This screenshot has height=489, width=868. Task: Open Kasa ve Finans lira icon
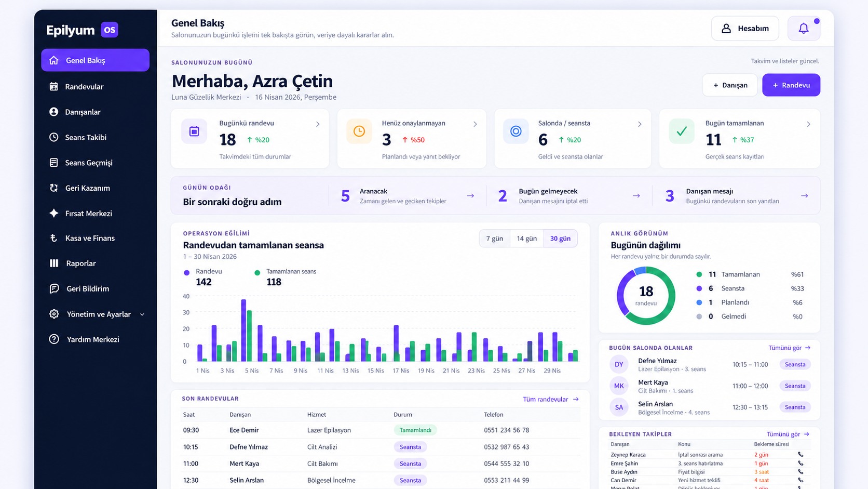(53, 238)
